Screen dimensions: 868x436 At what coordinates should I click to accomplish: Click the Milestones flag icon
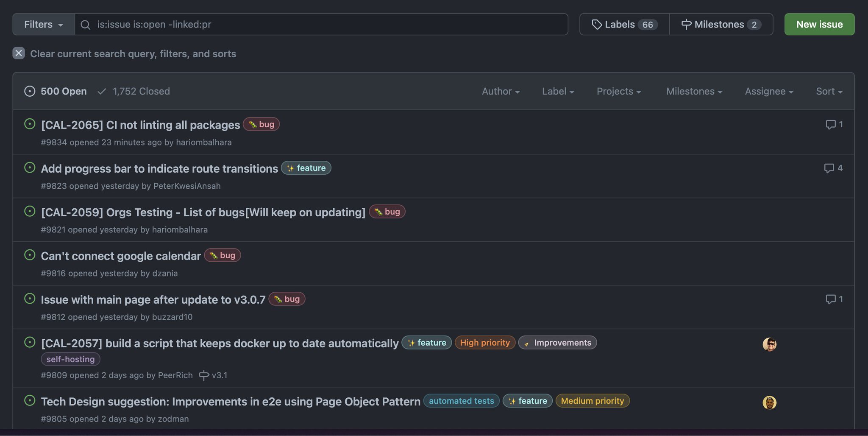pos(686,24)
